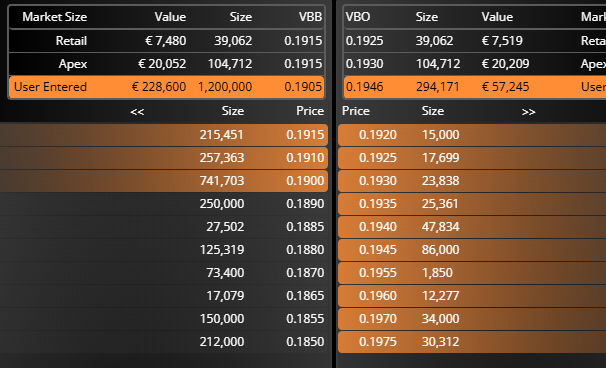The height and width of the screenshot is (368, 606).
Task: Select offer level 1,850 at 0.1955
Action: (472, 273)
